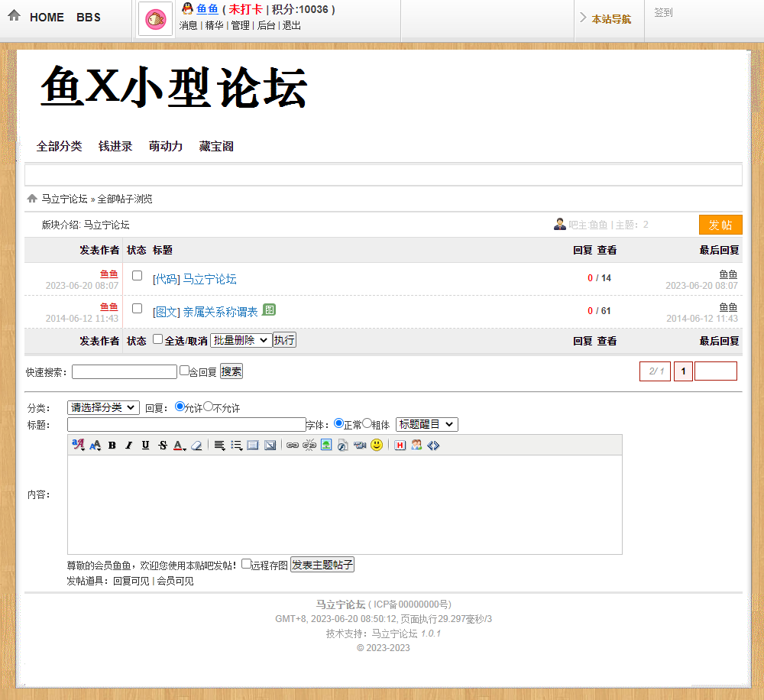Open the list style options
Screen dimensions: 764x700
(x=236, y=445)
